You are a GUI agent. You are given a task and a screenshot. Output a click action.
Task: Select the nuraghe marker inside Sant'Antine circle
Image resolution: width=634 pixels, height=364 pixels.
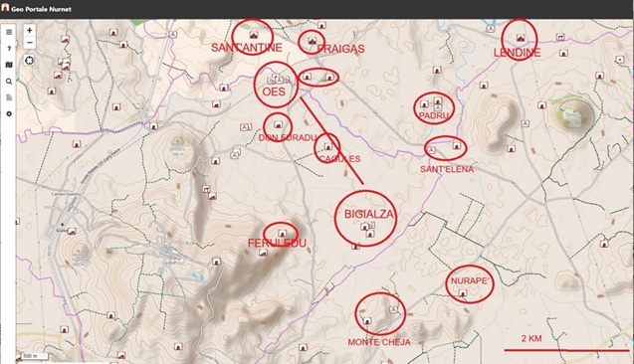click(x=254, y=35)
